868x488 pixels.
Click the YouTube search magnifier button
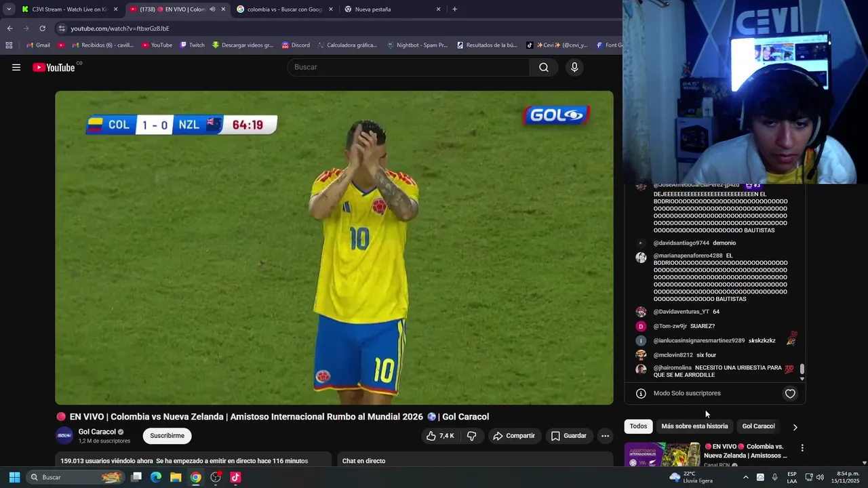coord(544,67)
